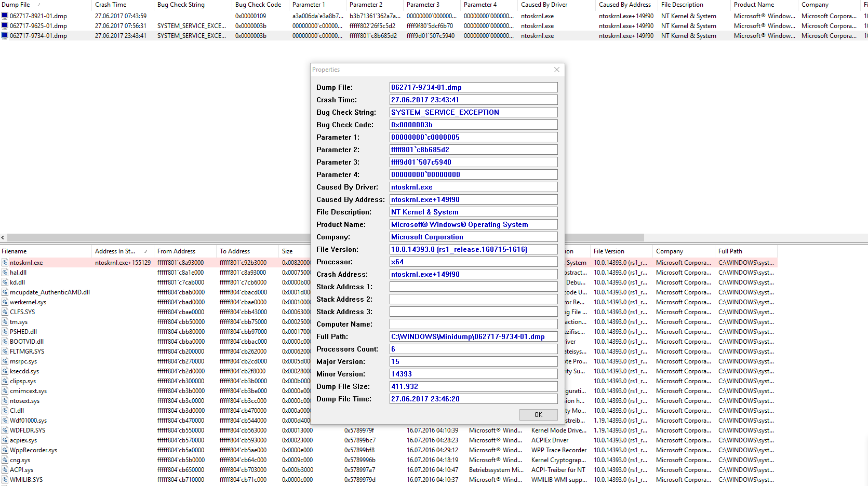
Task: Click BOOTVID.dll file icon
Action: coord(5,342)
